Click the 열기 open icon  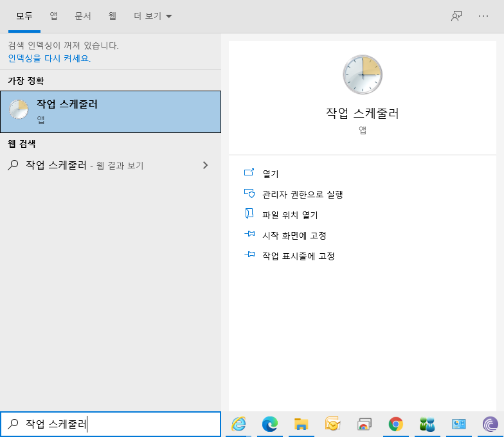(249, 172)
